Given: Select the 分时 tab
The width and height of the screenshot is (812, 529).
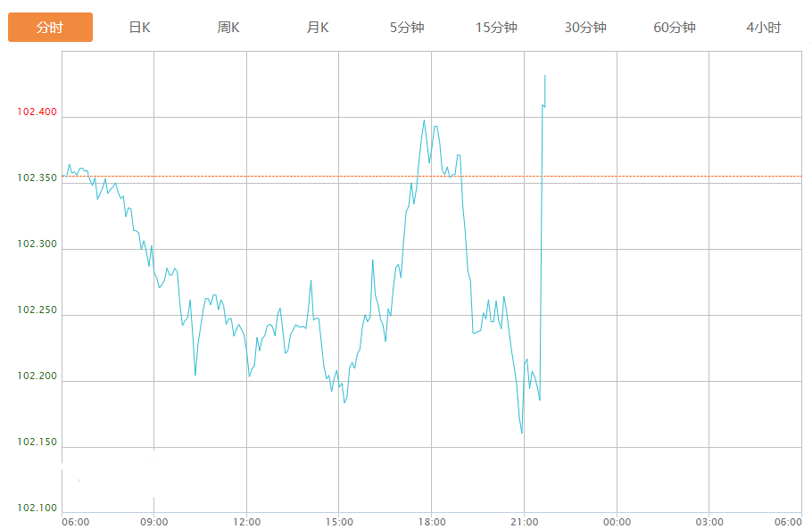Looking at the screenshot, I should click(50, 28).
